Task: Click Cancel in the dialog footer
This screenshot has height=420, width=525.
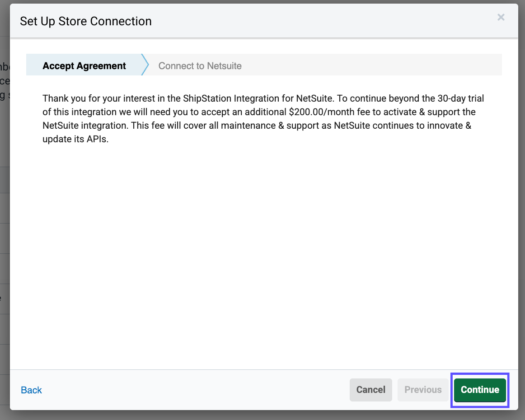Action: click(x=370, y=390)
